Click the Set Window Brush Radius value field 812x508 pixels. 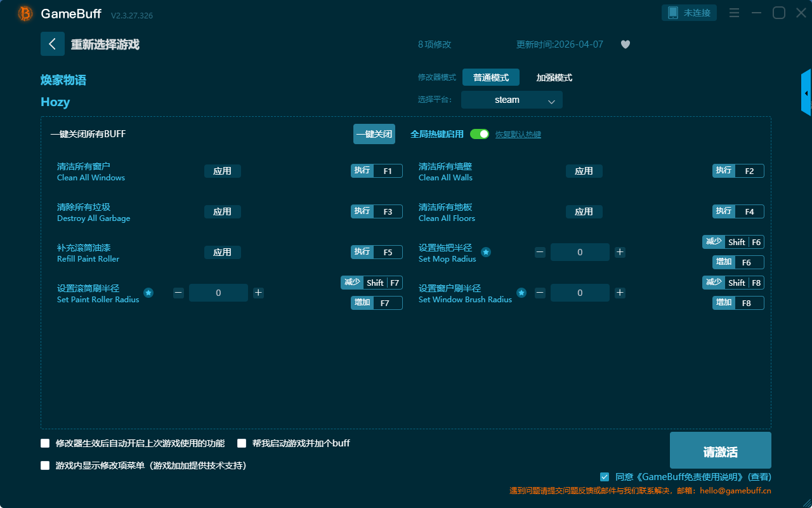580,293
